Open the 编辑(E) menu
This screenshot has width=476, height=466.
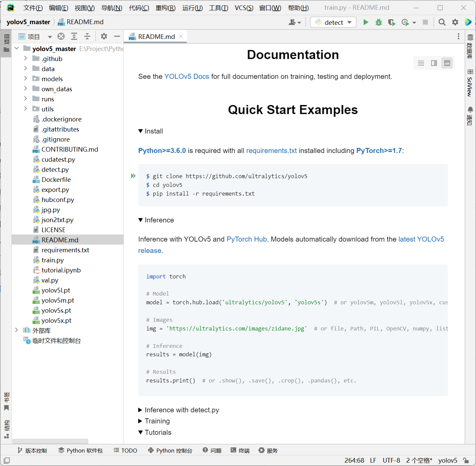(x=59, y=8)
